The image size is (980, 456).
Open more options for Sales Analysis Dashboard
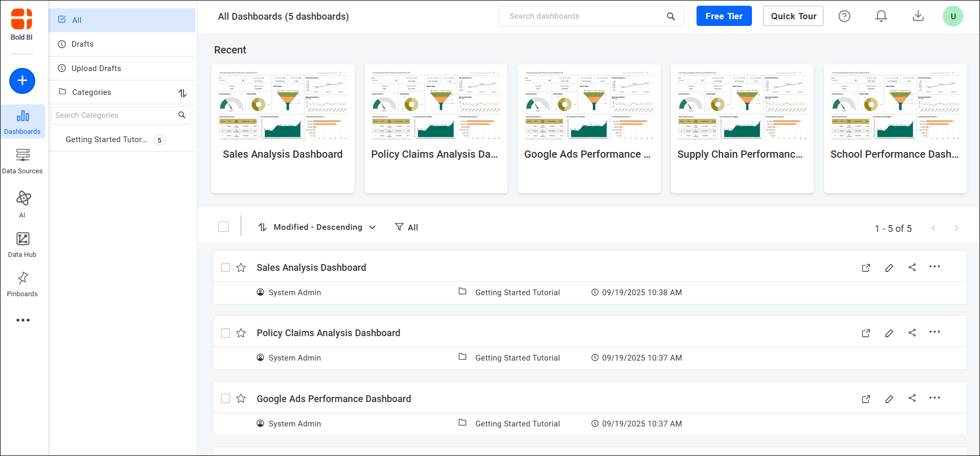point(934,267)
